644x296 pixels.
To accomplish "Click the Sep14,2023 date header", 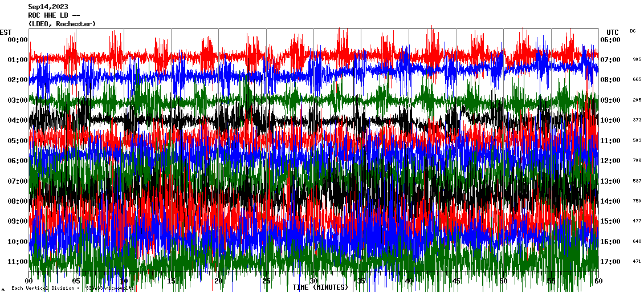I will click(48, 7).
